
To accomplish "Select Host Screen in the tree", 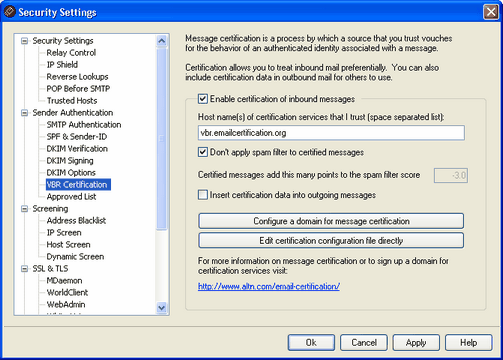I will click(x=68, y=245).
